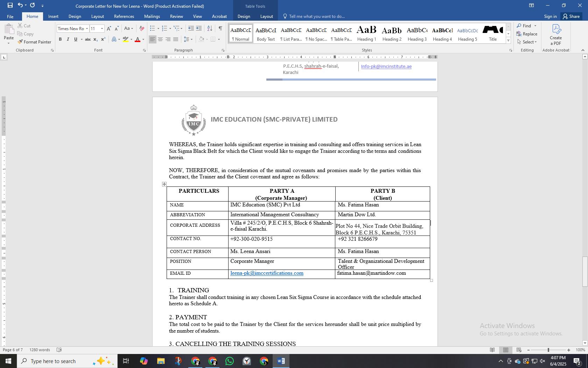Toggle Underline formatting
The image size is (588, 368).
[76, 39]
